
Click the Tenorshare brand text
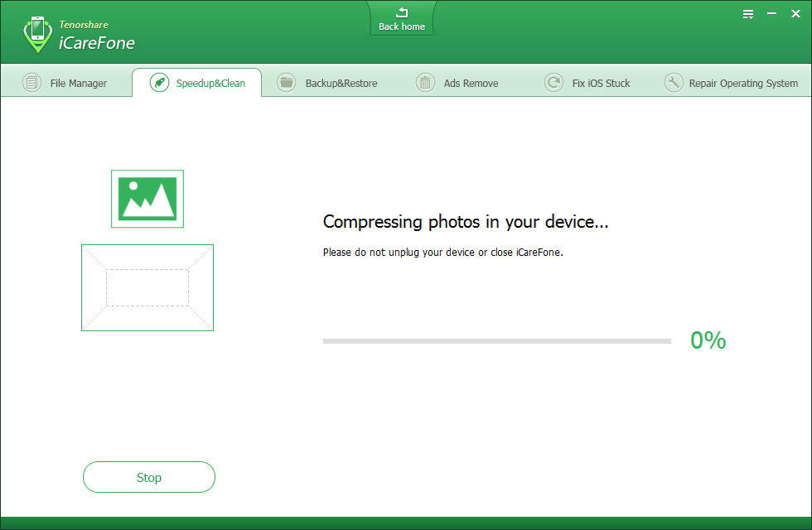coord(84,24)
